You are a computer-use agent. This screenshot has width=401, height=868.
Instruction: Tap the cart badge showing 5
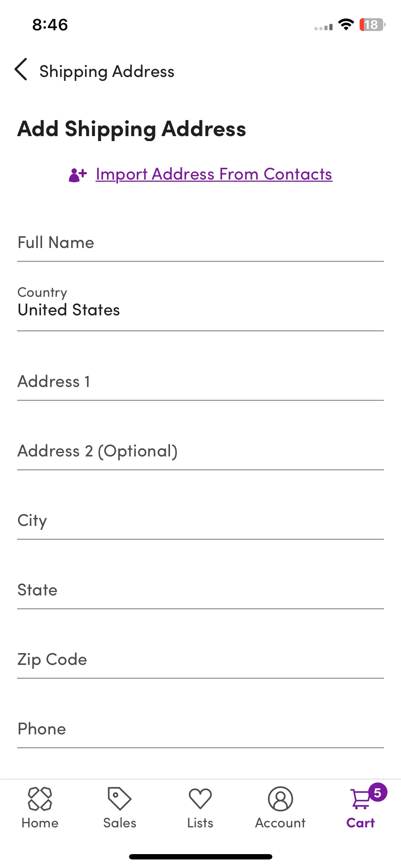377,793
